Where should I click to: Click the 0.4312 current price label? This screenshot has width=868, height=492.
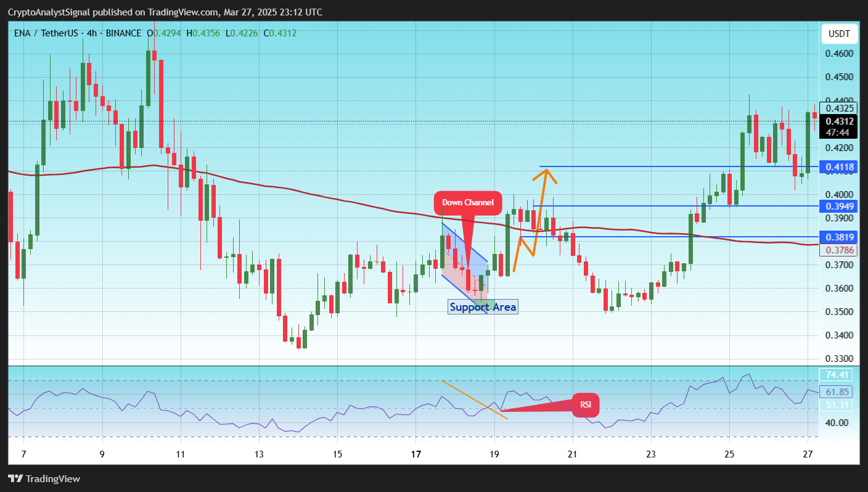(x=839, y=121)
